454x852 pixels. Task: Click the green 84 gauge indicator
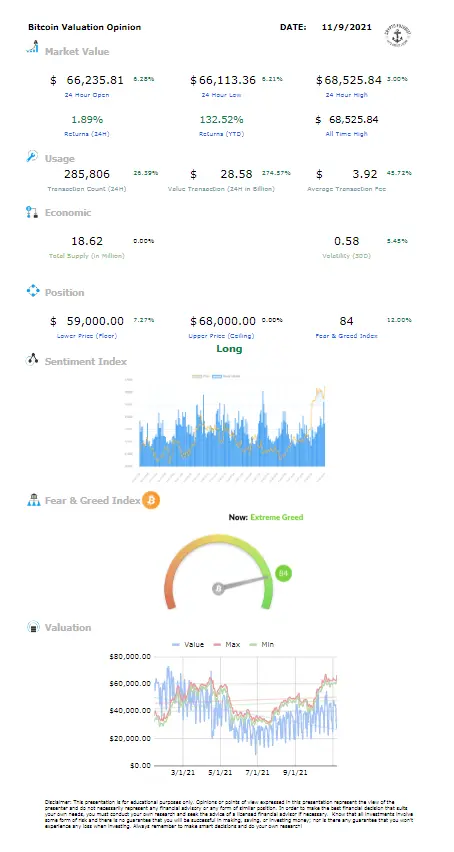tap(283, 573)
